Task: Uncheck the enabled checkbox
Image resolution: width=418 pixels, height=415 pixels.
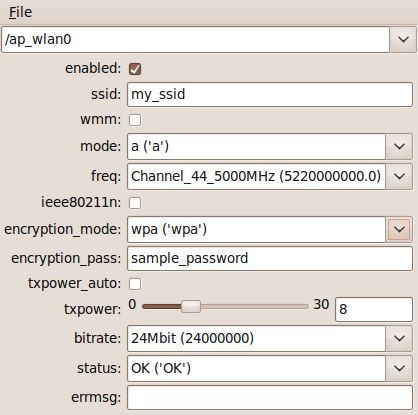Action: pos(135,69)
